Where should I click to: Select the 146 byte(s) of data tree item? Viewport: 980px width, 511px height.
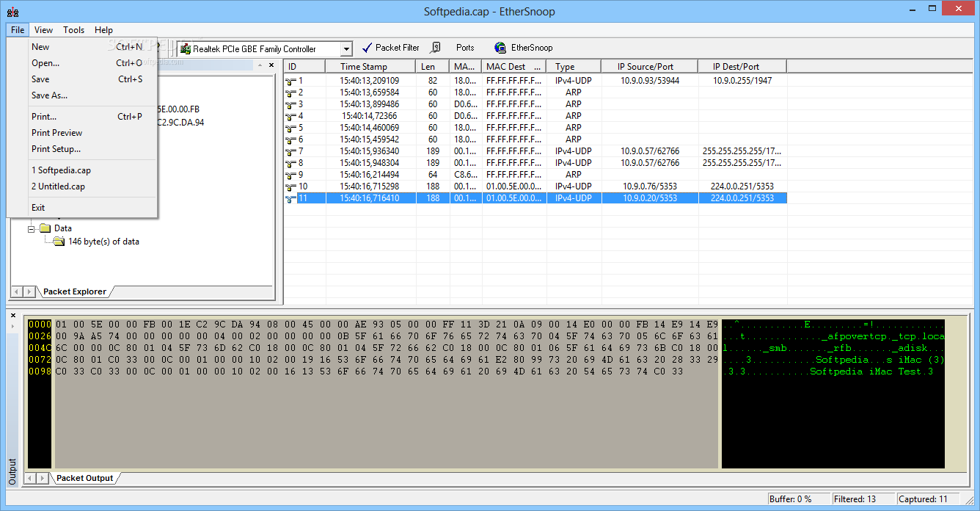[103, 242]
